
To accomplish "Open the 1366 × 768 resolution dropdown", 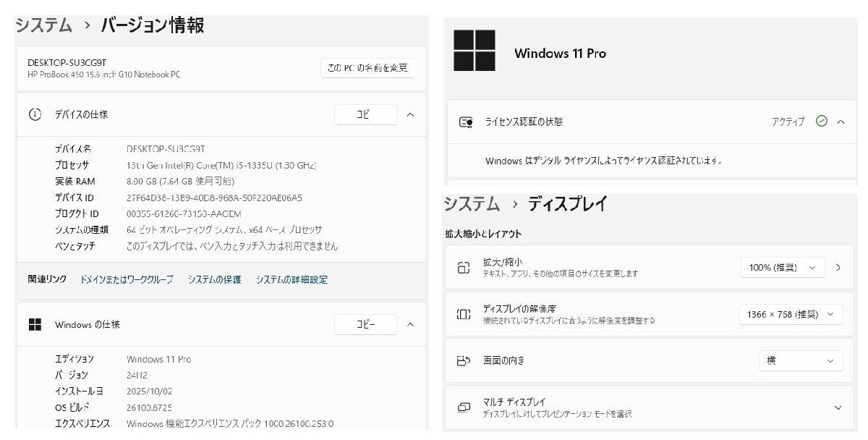I will click(x=791, y=314).
